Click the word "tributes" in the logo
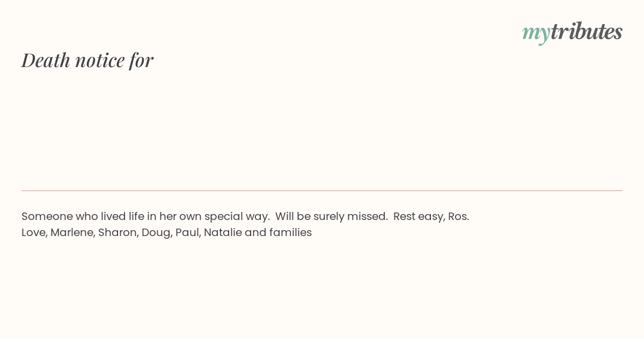The width and height of the screenshot is (644, 338). coord(586,31)
